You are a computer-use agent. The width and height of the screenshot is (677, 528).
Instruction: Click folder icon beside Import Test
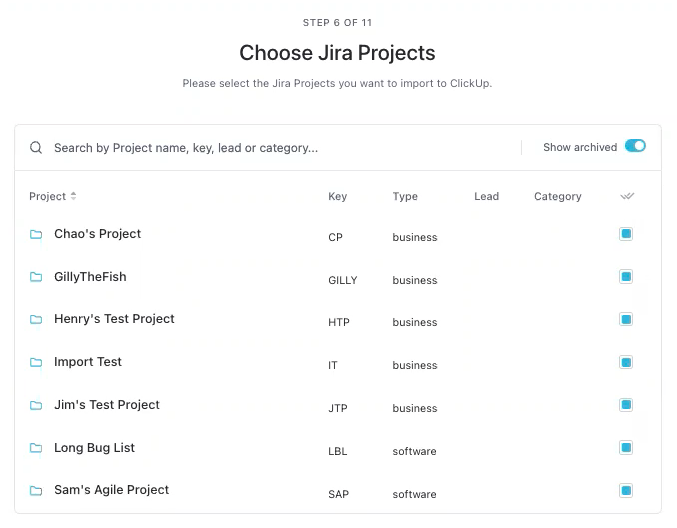pos(36,362)
